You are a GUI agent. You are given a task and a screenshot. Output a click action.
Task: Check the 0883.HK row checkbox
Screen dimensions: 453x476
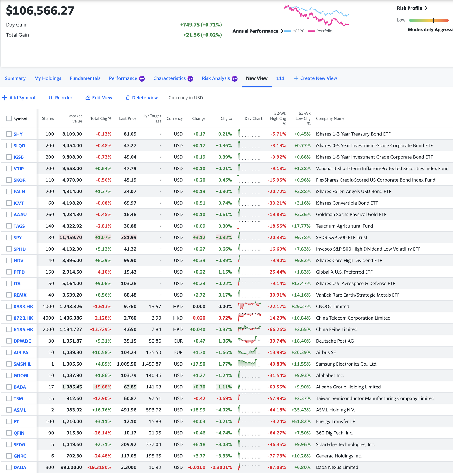point(9,307)
